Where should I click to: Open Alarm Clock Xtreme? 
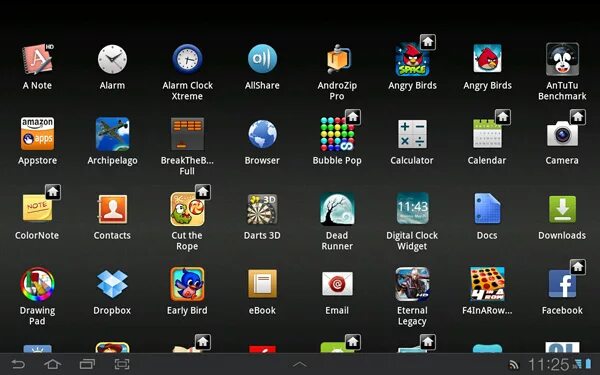pos(187,59)
